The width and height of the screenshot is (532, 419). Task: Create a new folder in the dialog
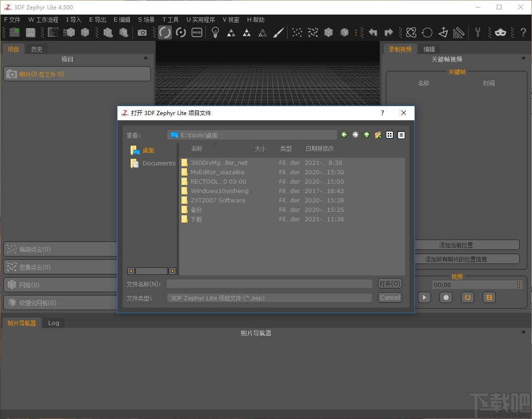[x=378, y=135]
